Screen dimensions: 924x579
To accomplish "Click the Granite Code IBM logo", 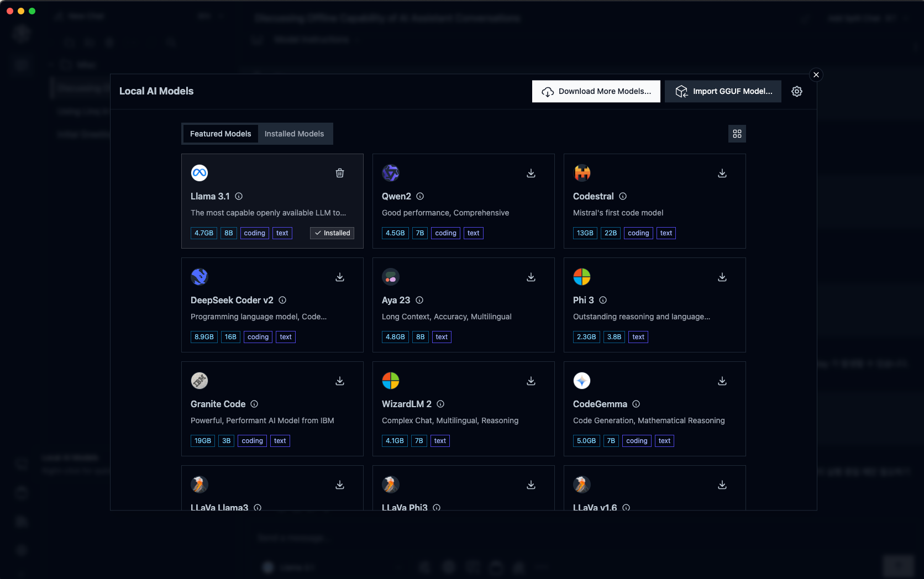I will click(200, 381).
